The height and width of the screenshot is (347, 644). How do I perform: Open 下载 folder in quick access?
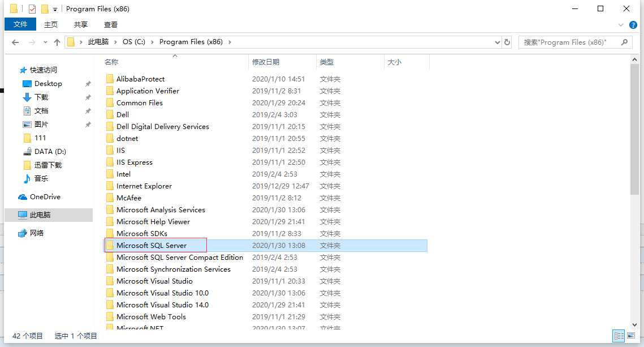point(41,97)
